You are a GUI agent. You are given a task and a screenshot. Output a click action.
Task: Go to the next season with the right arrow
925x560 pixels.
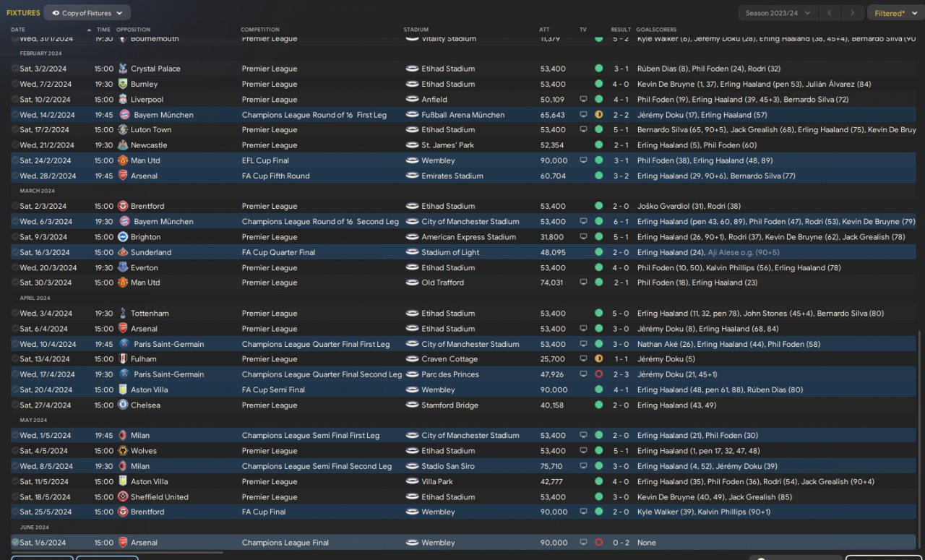(853, 13)
